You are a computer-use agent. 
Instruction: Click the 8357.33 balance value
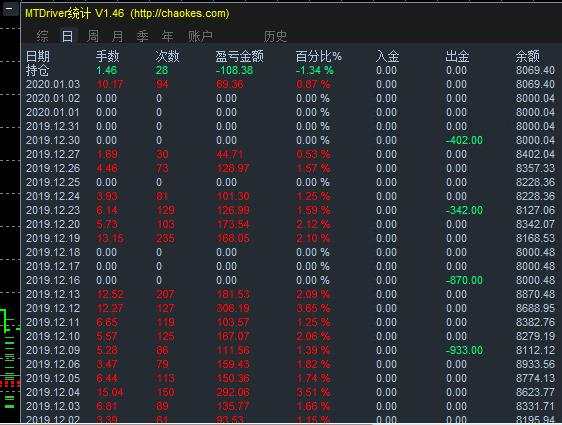pyautogui.click(x=535, y=168)
